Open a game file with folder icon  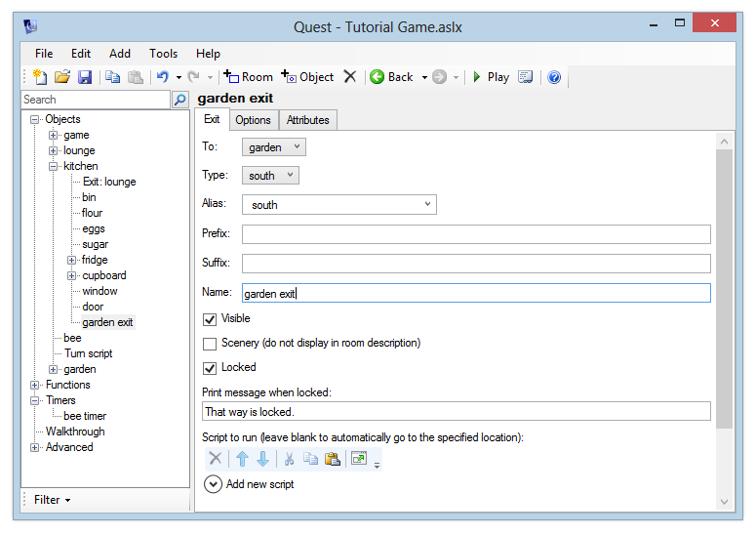coord(62,77)
